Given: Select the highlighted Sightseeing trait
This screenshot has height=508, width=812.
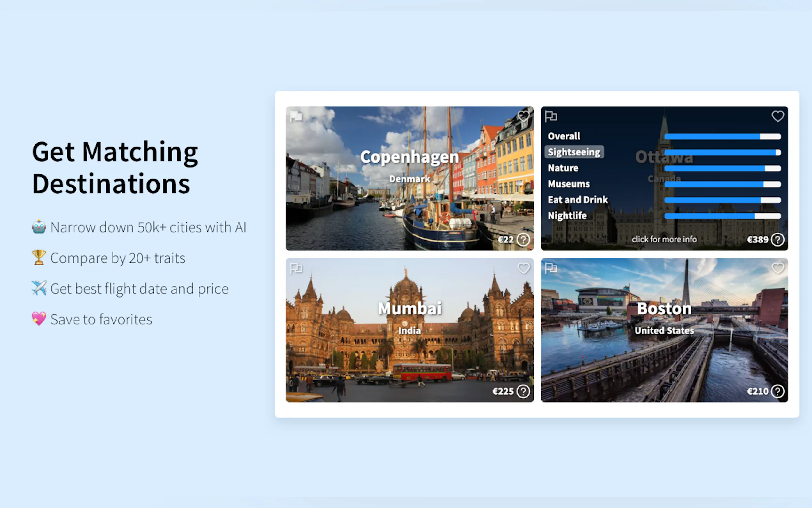Looking at the screenshot, I should coord(574,152).
